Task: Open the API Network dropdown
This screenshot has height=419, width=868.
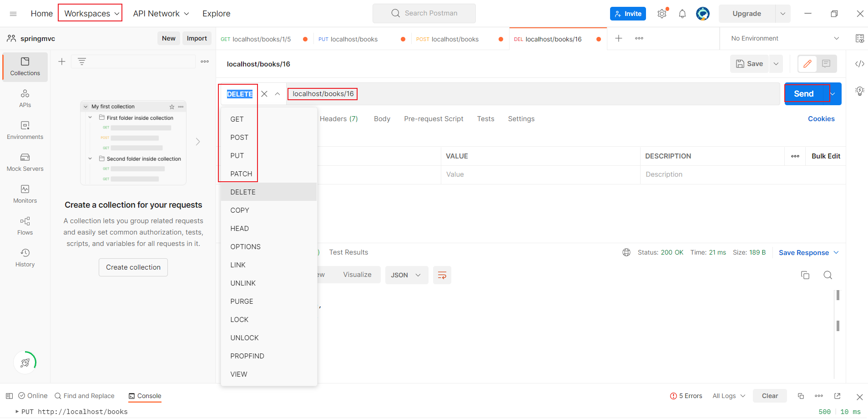Action: pos(161,14)
